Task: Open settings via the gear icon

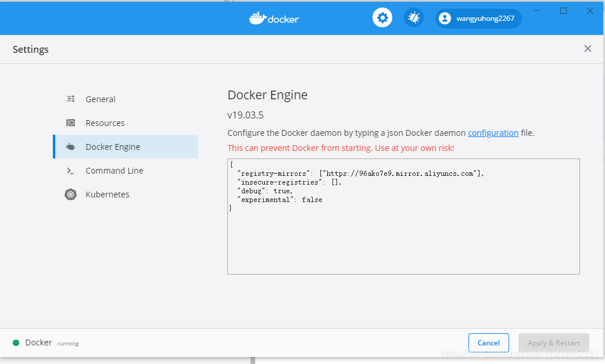Action: click(382, 18)
